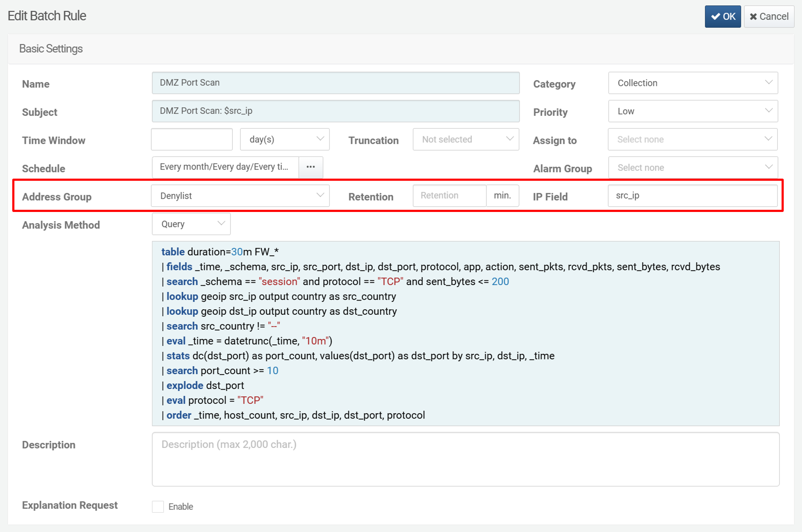
Task: Confirm the batch rule with OK
Action: tap(723, 16)
